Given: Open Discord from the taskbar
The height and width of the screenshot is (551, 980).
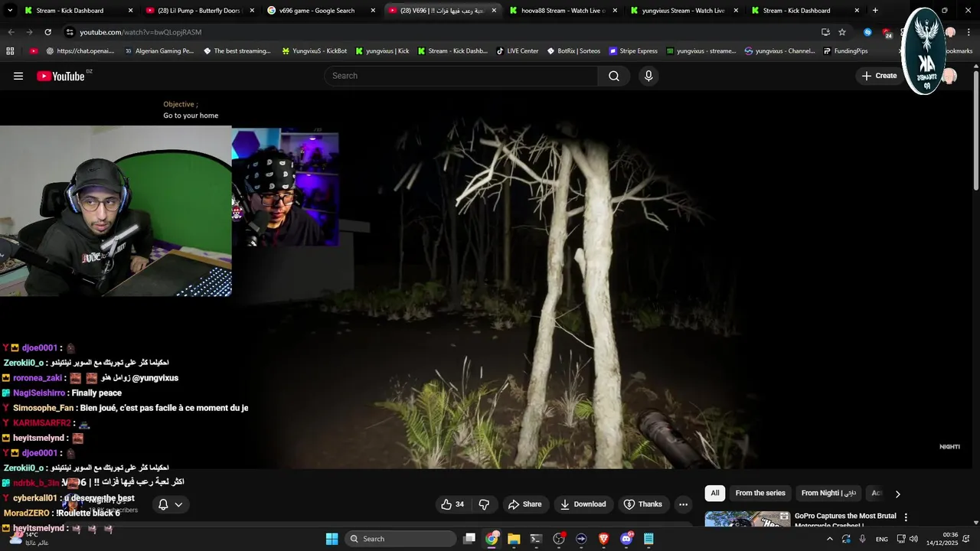Looking at the screenshot, I should click(626, 539).
